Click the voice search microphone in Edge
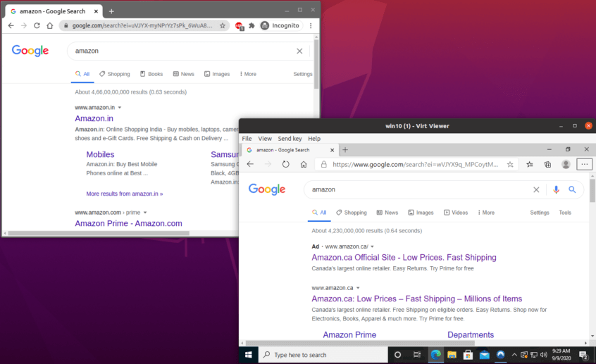 556,189
